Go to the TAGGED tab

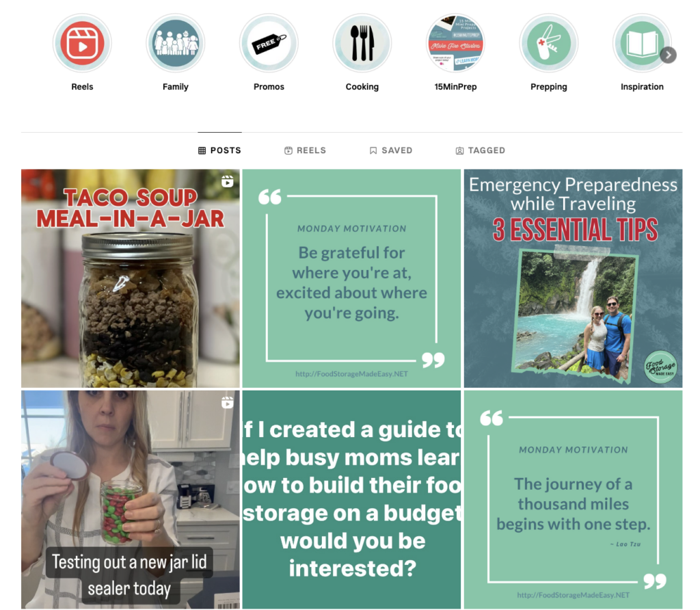click(x=481, y=150)
